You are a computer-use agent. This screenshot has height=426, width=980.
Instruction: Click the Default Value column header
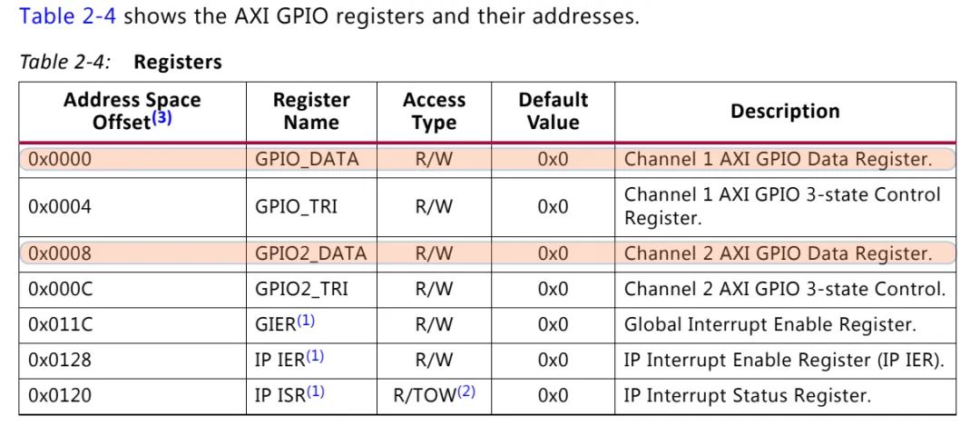[x=554, y=111]
